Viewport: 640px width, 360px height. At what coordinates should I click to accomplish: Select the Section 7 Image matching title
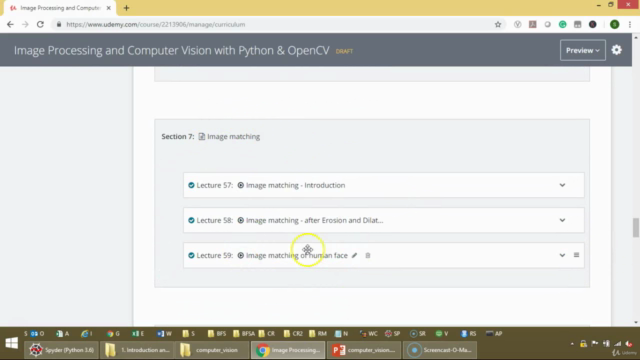pyautogui.click(x=233, y=136)
